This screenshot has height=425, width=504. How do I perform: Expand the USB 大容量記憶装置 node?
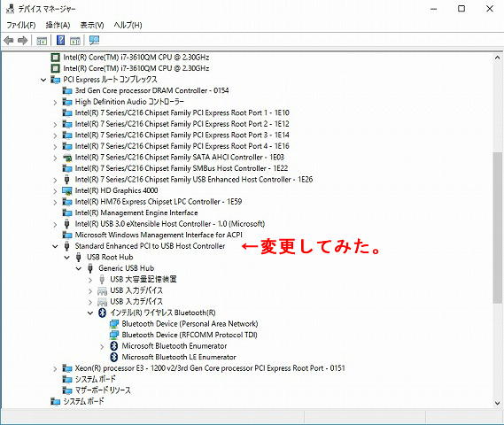tap(90, 280)
